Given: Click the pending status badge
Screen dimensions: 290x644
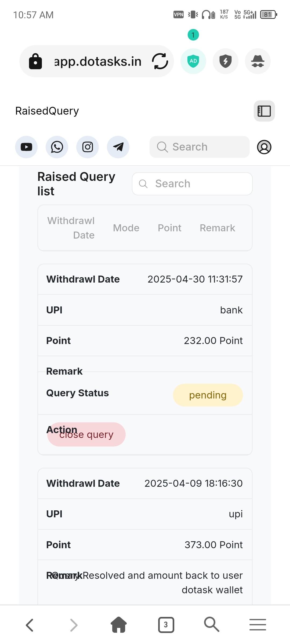Looking at the screenshot, I should tap(208, 395).
